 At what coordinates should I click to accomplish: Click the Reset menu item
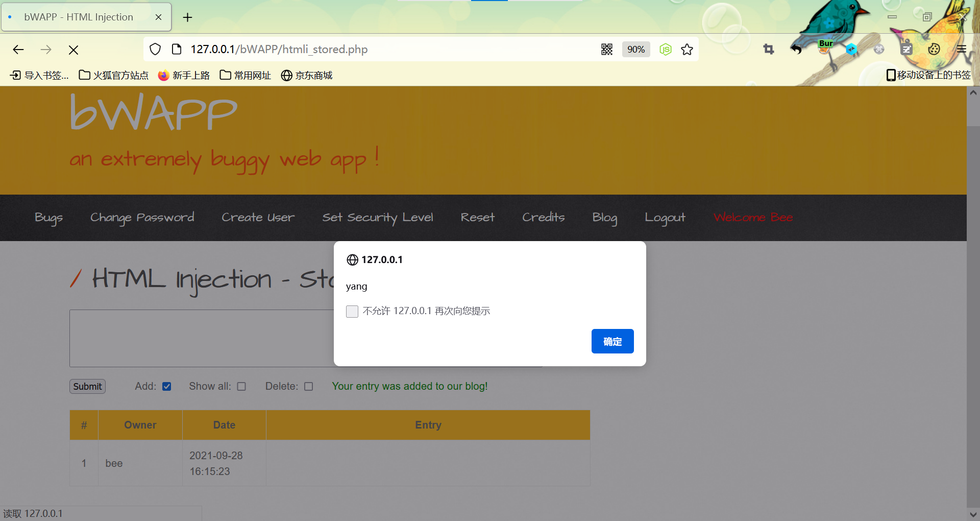(478, 218)
